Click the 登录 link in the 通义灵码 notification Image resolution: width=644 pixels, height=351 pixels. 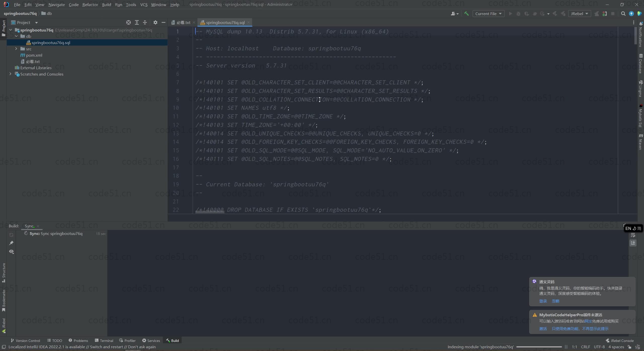coord(543,301)
